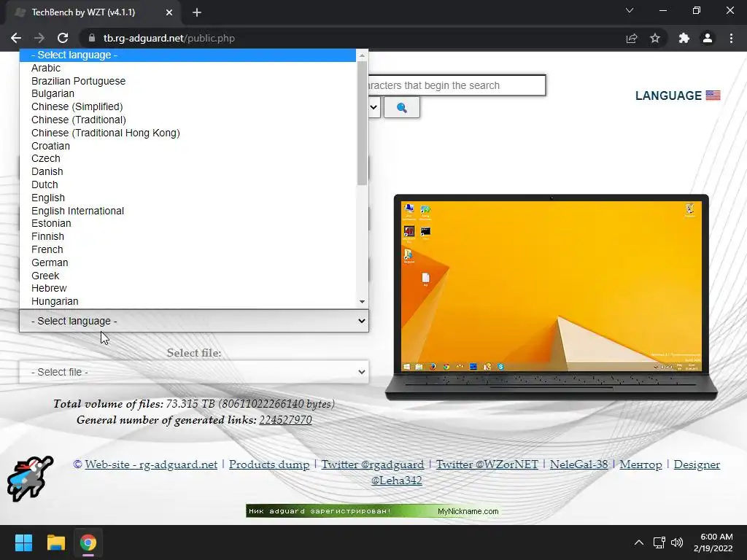Viewport: 747px width, 560px height.
Task: Go back to the previous page
Action: 16,38
